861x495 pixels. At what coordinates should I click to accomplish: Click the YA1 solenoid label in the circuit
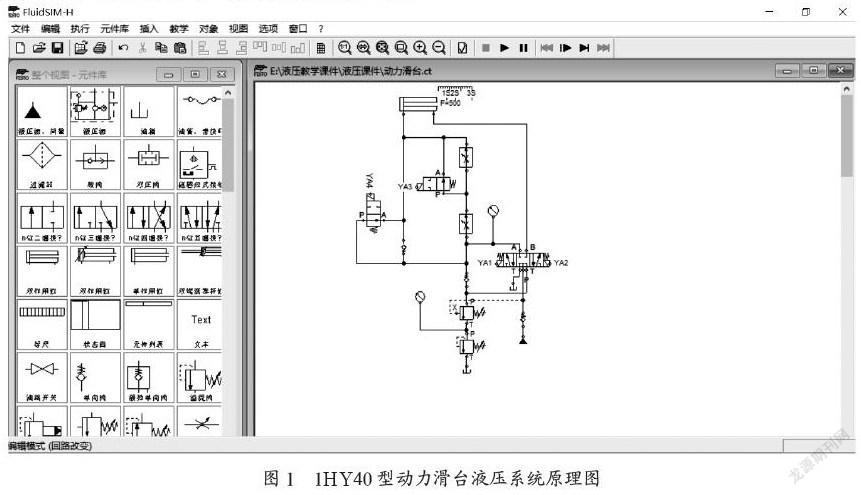[485, 263]
